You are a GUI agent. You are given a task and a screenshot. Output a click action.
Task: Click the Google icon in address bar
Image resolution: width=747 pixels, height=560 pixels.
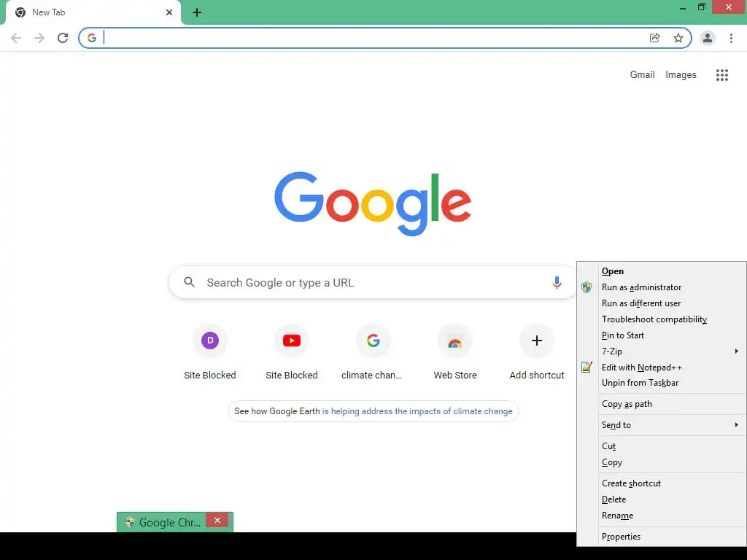[x=92, y=38]
